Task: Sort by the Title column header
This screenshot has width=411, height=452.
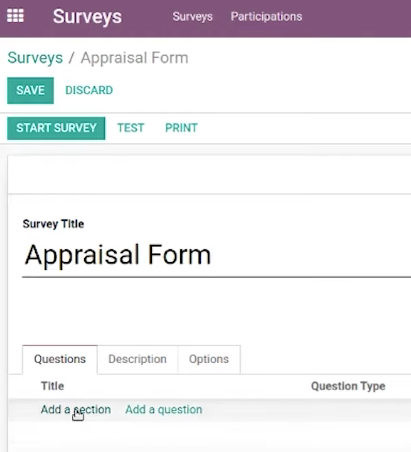Action: pyautogui.click(x=52, y=386)
